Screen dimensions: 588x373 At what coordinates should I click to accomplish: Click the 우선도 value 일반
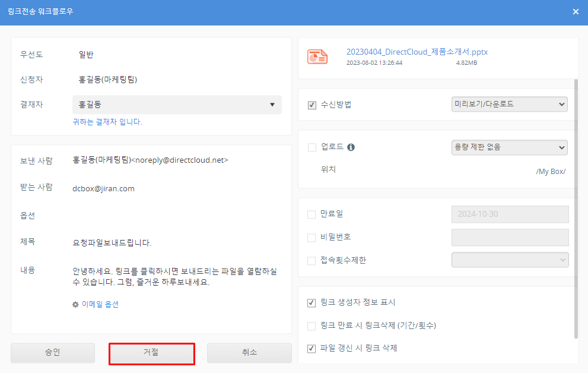pyautogui.click(x=86, y=55)
